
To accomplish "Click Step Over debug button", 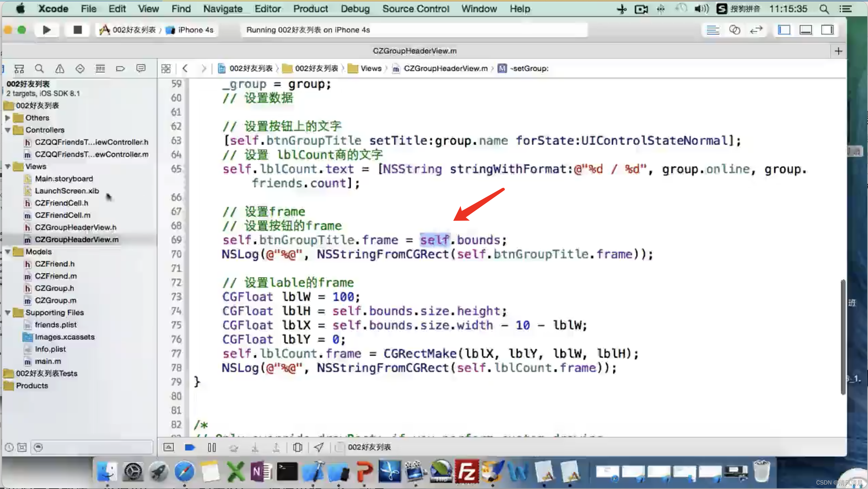I will point(234,447).
